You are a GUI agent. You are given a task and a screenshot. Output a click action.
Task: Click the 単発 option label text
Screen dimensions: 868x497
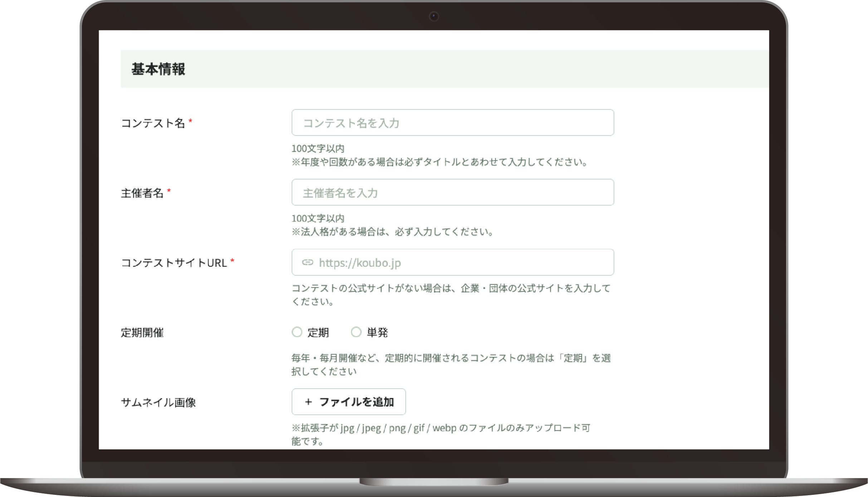[377, 333]
